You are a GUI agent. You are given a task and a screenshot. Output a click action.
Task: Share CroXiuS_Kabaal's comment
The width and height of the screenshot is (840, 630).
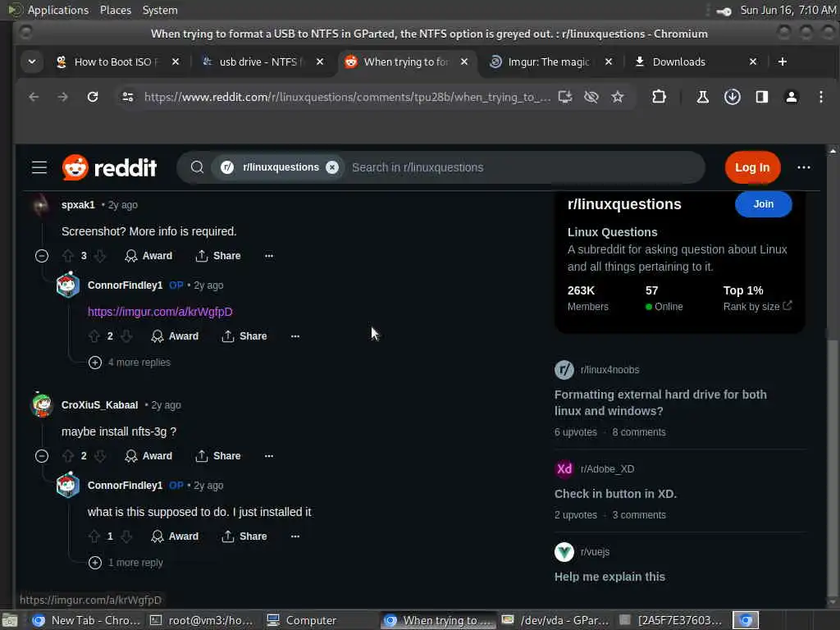(218, 456)
